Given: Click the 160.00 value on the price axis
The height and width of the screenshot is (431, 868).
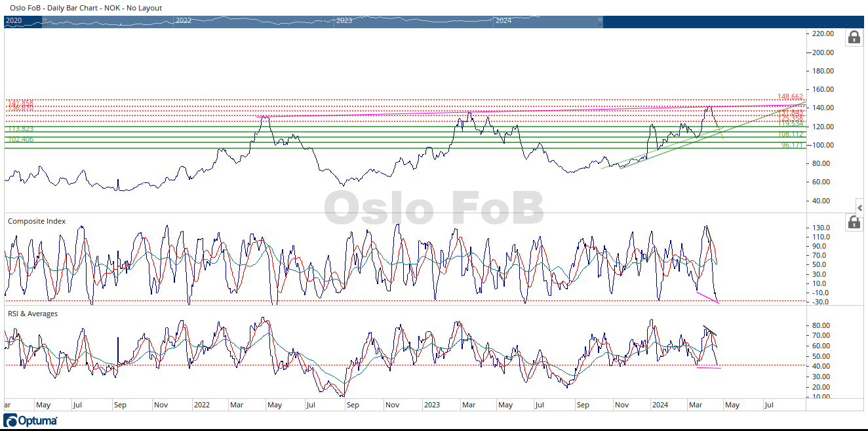Looking at the screenshot, I should (x=823, y=89).
